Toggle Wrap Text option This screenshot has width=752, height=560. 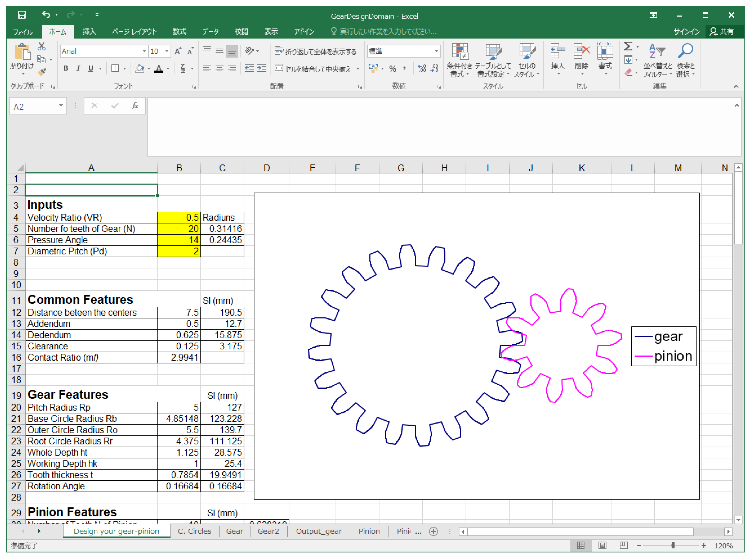click(x=315, y=51)
